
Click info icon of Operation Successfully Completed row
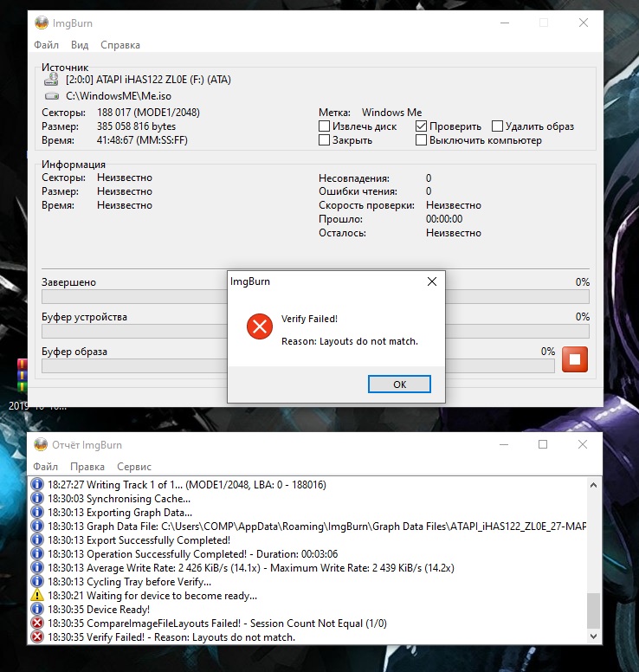tap(38, 553)
